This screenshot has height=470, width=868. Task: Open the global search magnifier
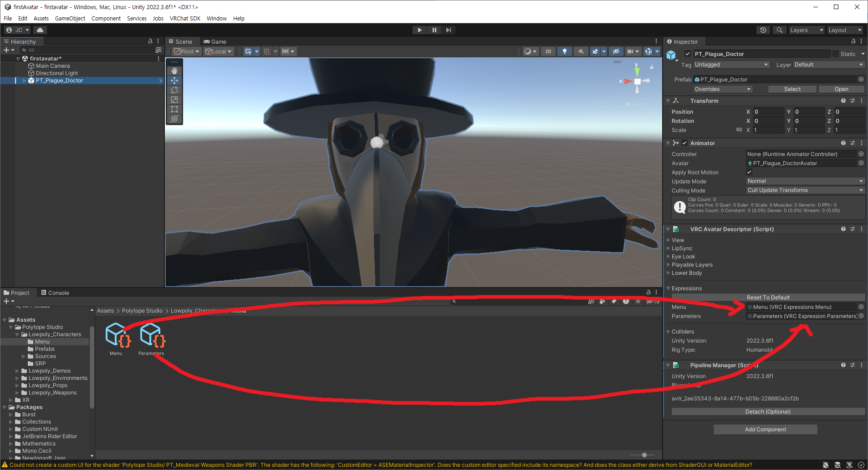point(780,30)
